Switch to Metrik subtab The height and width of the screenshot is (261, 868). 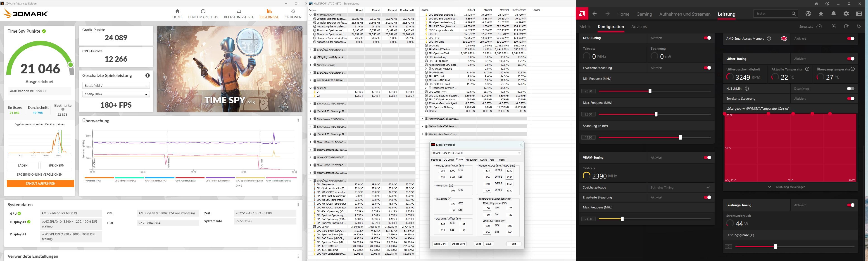click(x=585, y=27)
